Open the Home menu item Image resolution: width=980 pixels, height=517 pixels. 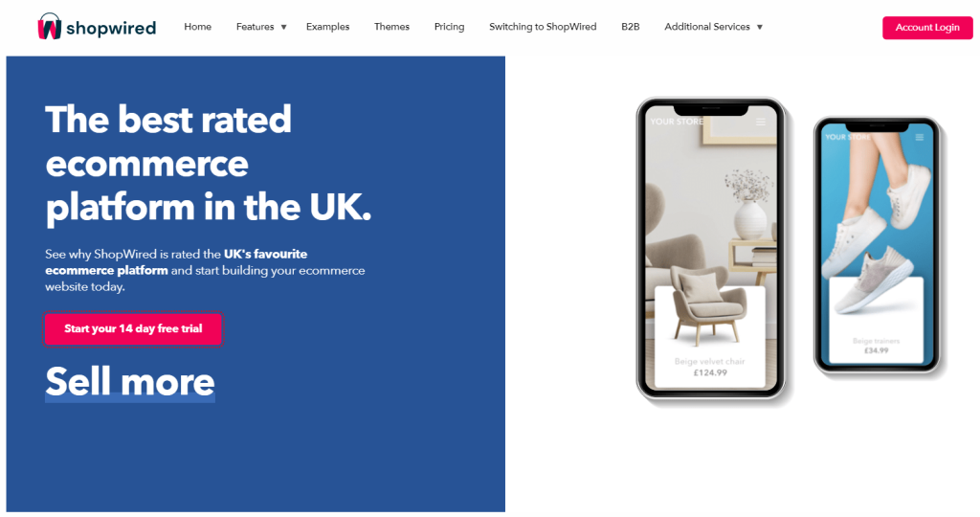(x=197, y=26)
